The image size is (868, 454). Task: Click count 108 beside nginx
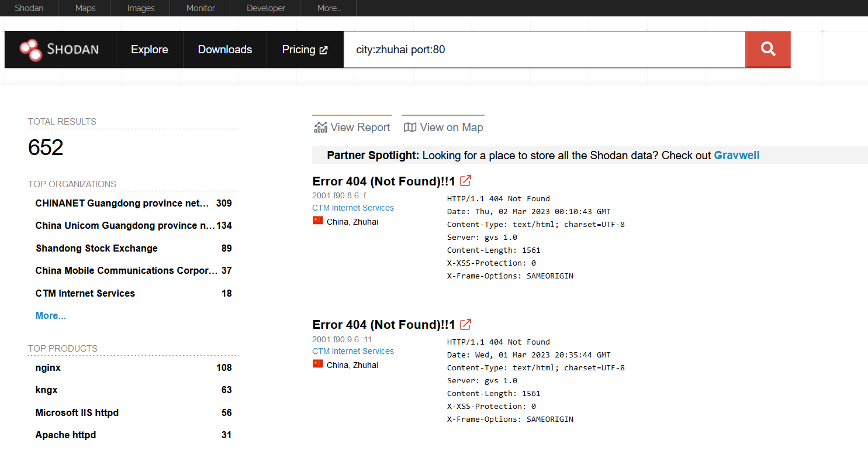(224, 367)
